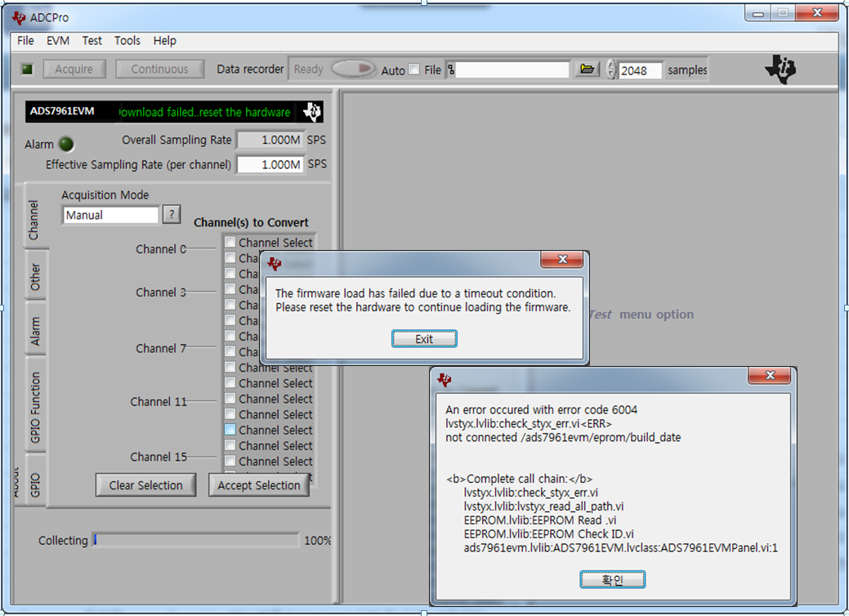Click the Continuous button
The width and height of the screenshot is (849, 616).
tap(159, 69)
